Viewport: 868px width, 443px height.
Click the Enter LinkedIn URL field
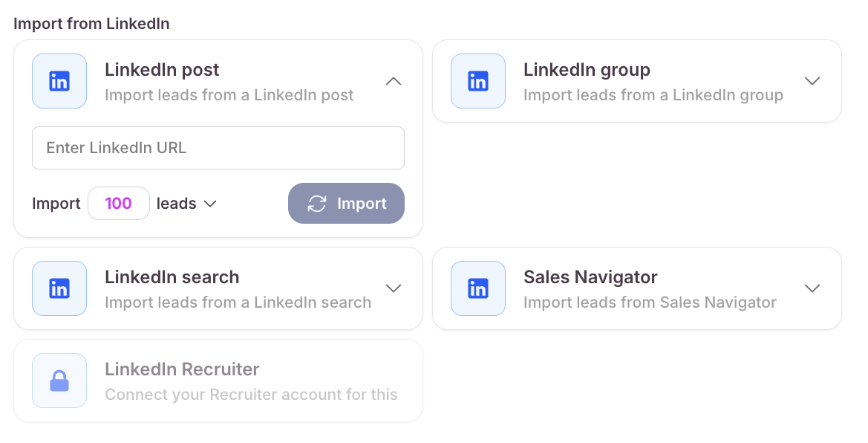tap(218, 148)
